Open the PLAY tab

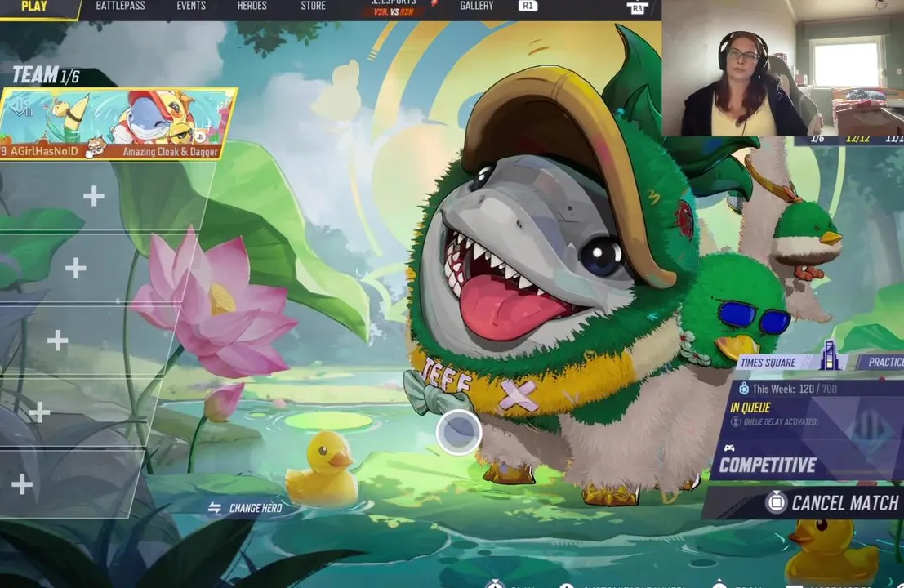click(34, 7)
